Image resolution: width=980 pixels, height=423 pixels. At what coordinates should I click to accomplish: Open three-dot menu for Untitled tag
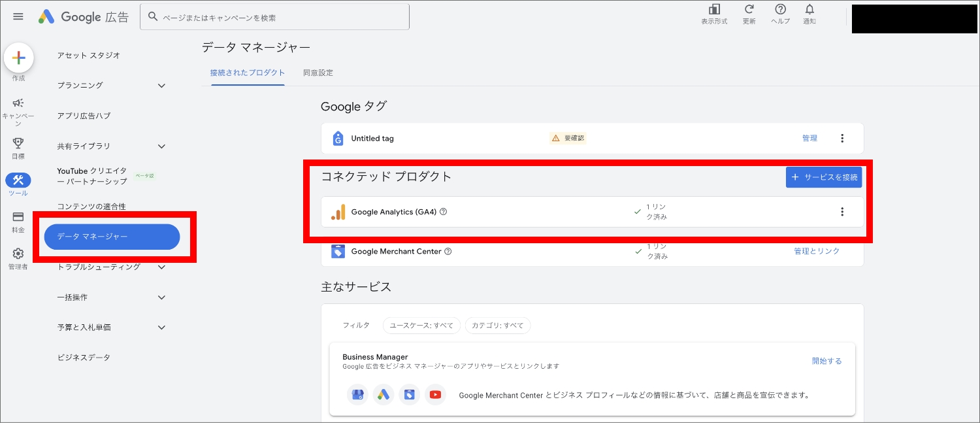[842, 138]
